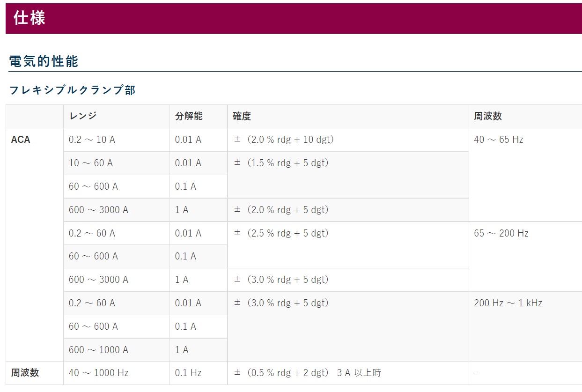Select the 0.2 ~ 10 A range cell

click(117, 140)
